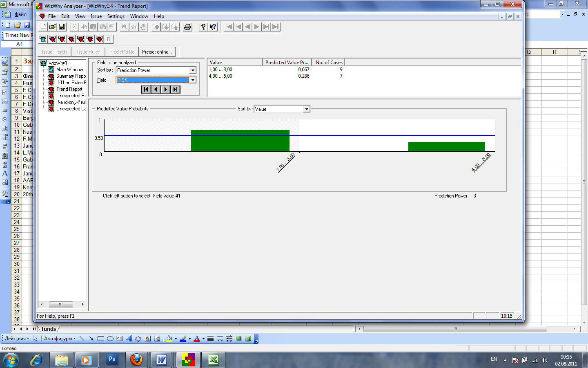Click the New document icon in WizWhy toolbar

coord(43,27)
